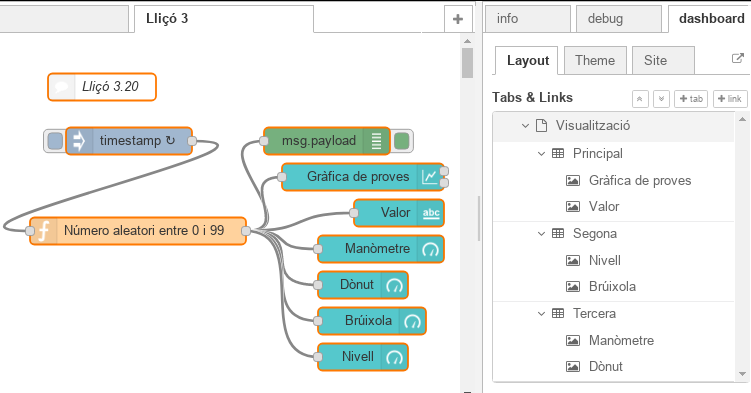
Task: Click the output port of timestamp node
Action: click(x=192, y=141)
